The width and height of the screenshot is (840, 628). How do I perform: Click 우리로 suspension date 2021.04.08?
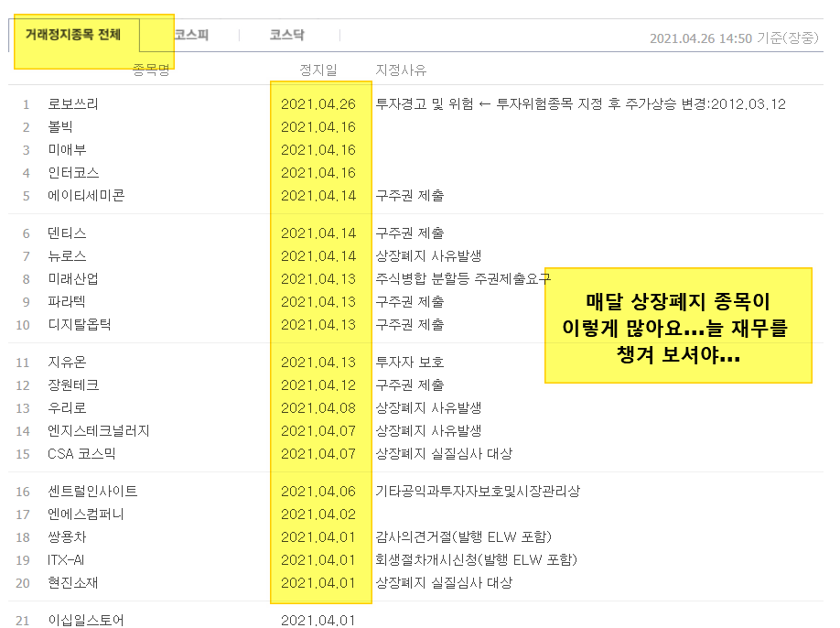tap(318, 408)
